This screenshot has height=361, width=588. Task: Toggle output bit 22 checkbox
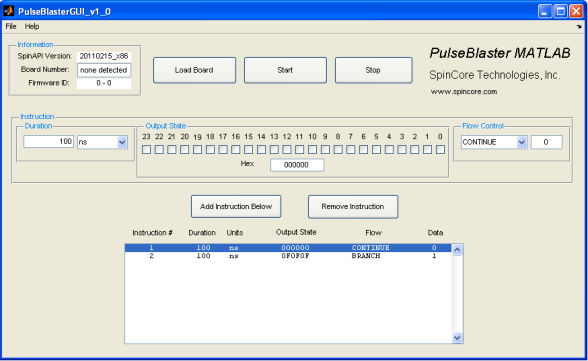159,150
